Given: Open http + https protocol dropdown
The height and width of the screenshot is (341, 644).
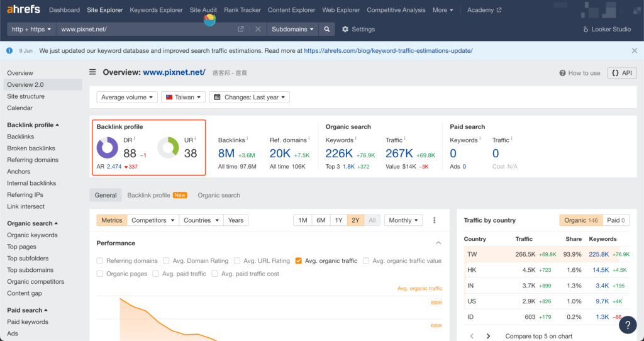Looking at the screenshot, I should pos(31,29).
